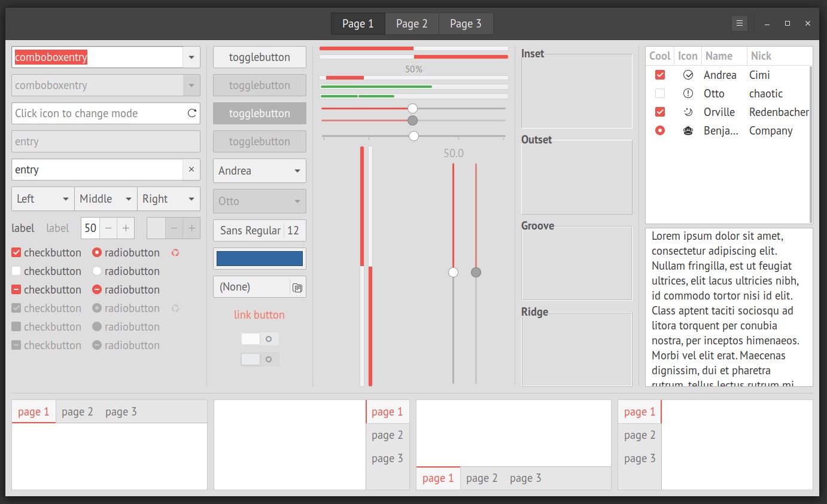
Task: Click the spin button value 50
Action: pos(90,228)
